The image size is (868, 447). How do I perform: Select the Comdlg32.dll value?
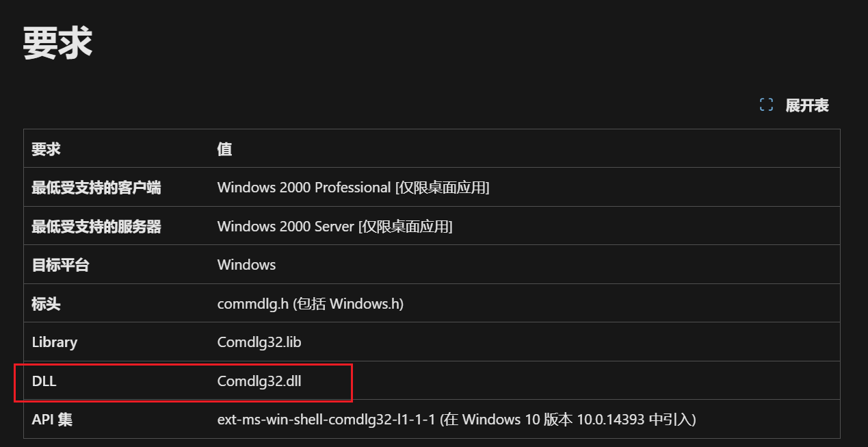click(259, 381)
